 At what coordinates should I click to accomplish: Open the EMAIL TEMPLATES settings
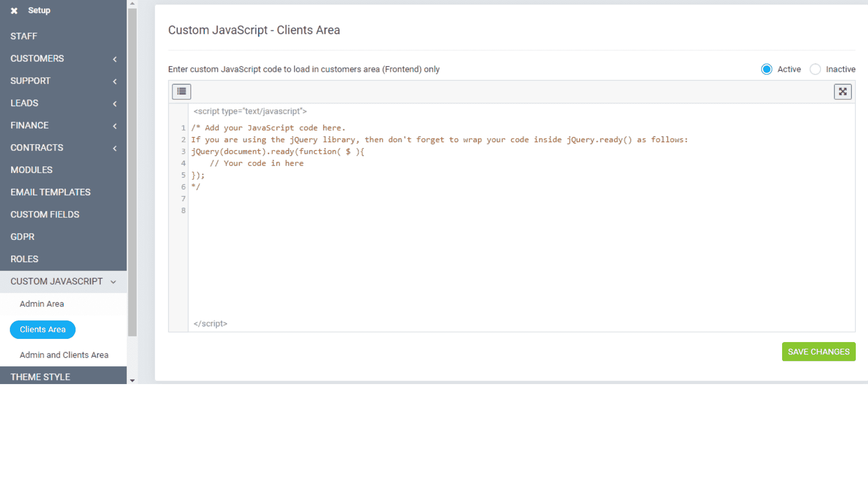pyautogui.click(x=50, y=192)
